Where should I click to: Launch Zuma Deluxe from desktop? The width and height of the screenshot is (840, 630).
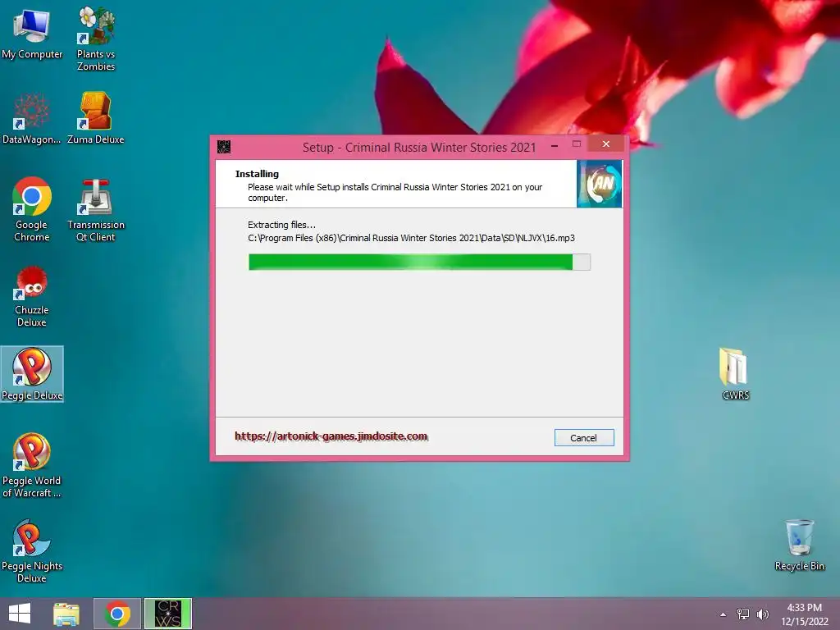click(x=96, y=118)
